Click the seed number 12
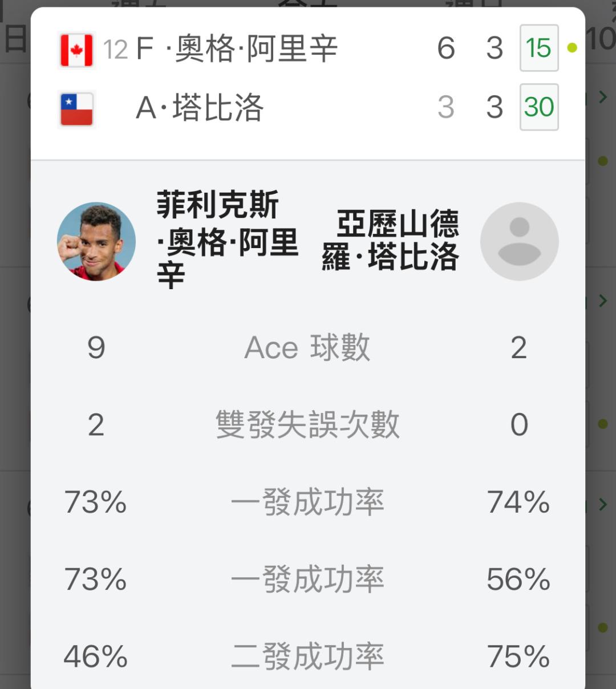Viewport: 616px width, 689px height. (x=115, y=50)
